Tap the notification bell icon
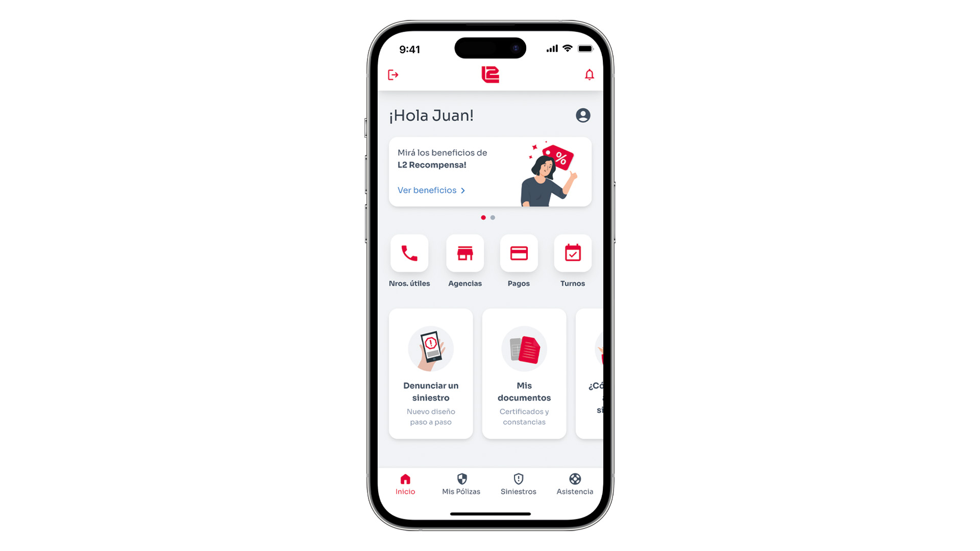Viewport: 980px width, 551px height. 589,74
